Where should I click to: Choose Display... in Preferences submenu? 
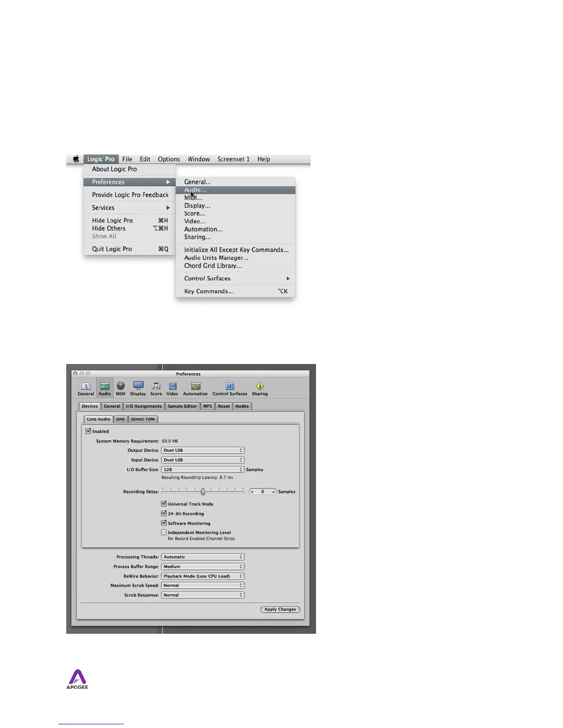[x=236, y=205]
